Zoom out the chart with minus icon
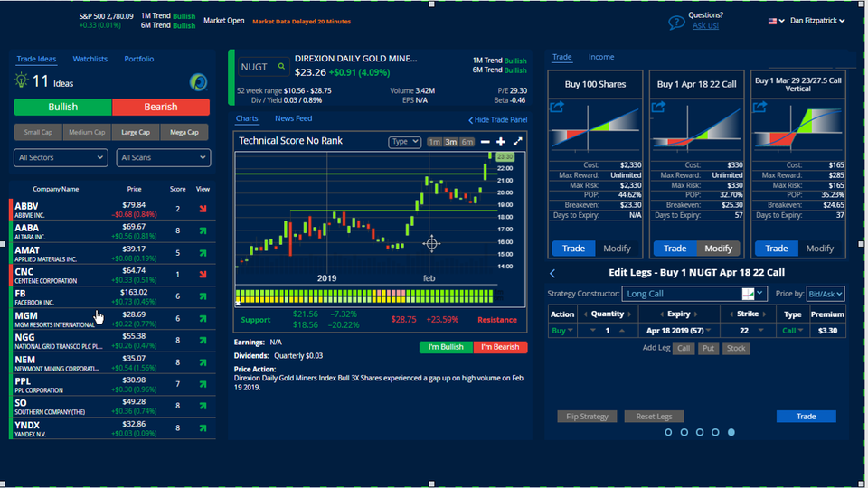The image size is (868, 488). 485,142
